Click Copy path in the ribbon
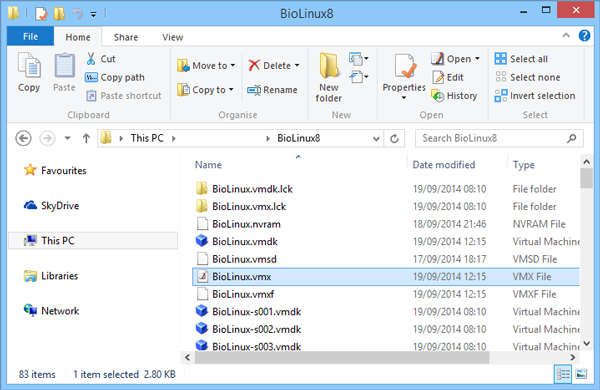This screenshot has height=390, width=600. [115, 77]
